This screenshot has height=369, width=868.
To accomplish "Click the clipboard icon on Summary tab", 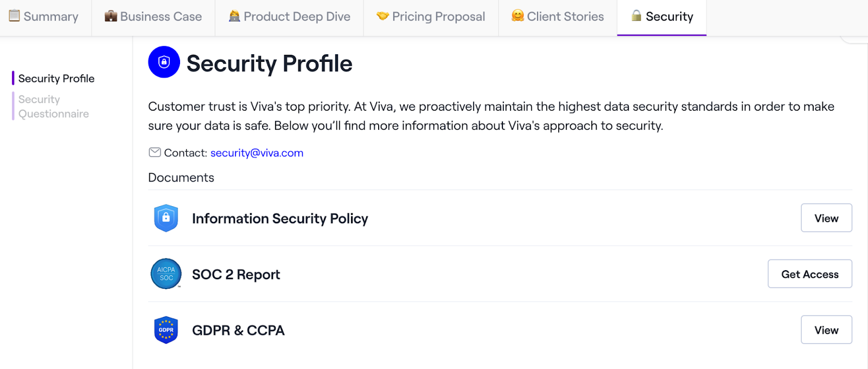I will (15, 16).
